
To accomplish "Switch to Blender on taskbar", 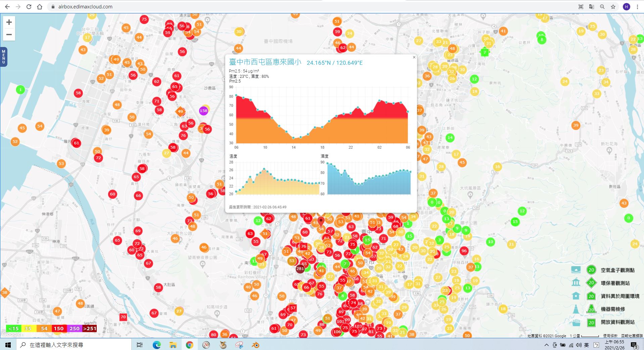I will (x=256, y=345).
